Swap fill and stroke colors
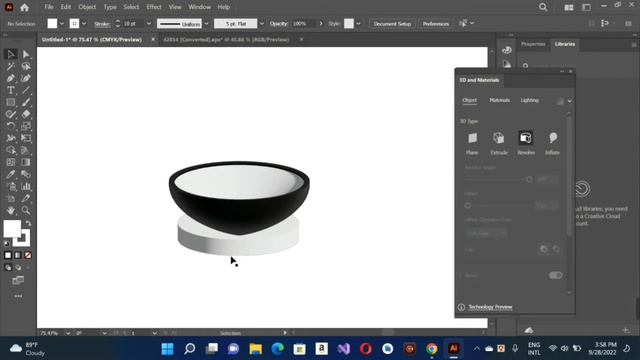 click(x=28, y=223)
